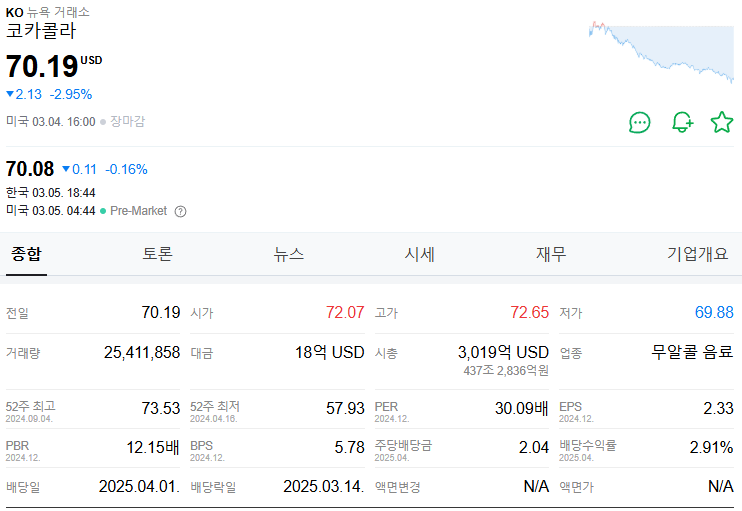Click the 뉴욕 거래소 exchange label

pyautogui.click(x=58, y=12)
